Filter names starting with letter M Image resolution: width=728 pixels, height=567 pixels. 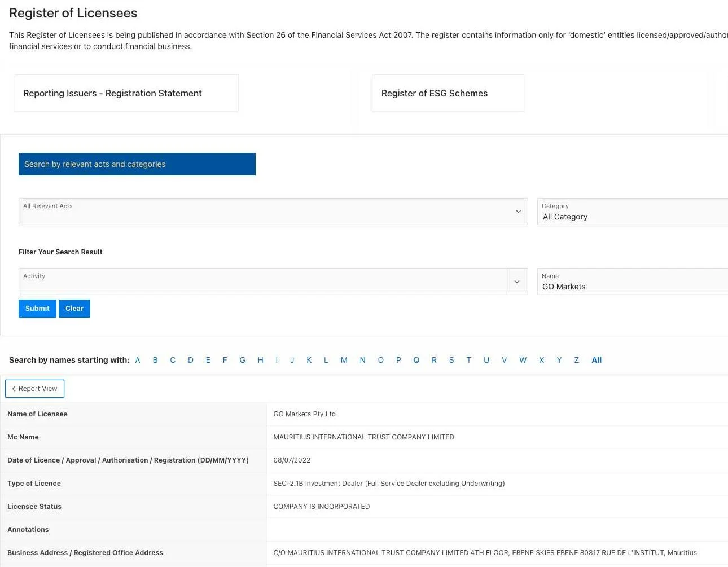[344, 360]
